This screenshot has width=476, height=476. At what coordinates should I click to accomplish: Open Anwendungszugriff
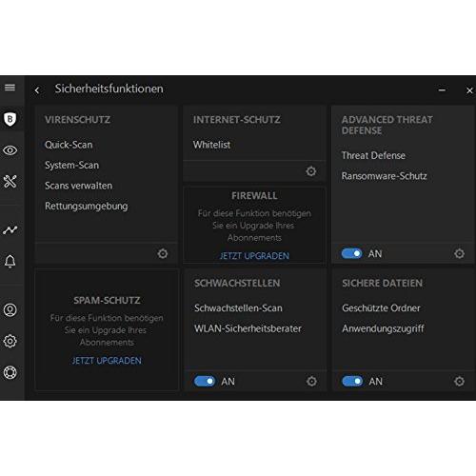tap(383, 328)
